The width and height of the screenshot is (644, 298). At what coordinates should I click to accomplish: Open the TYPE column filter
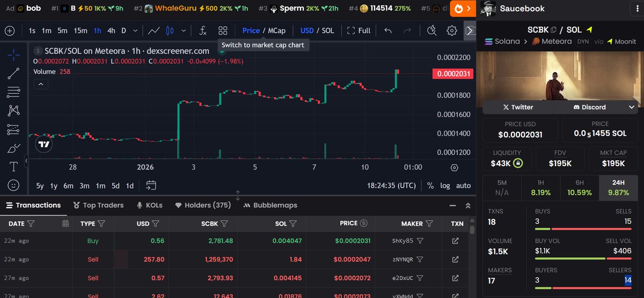(101, 223)
